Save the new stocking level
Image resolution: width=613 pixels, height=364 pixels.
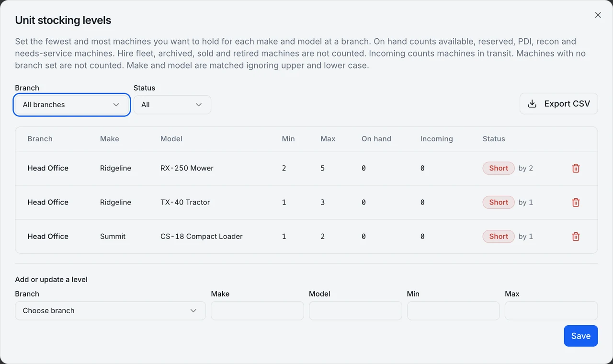pyautogui.click(x=581, y=336)
